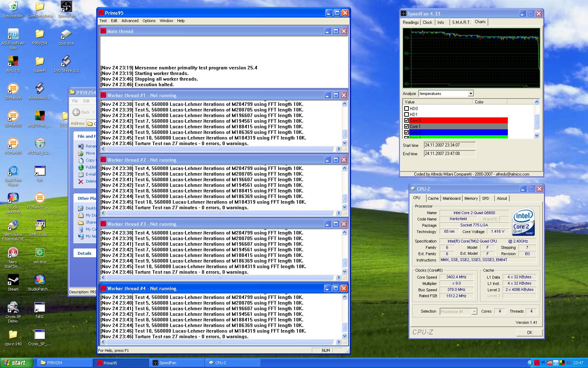Switch to SpeedFan Readings tab
The height and width of the screenshot is (368, 588).
click(x=411, y=22)
